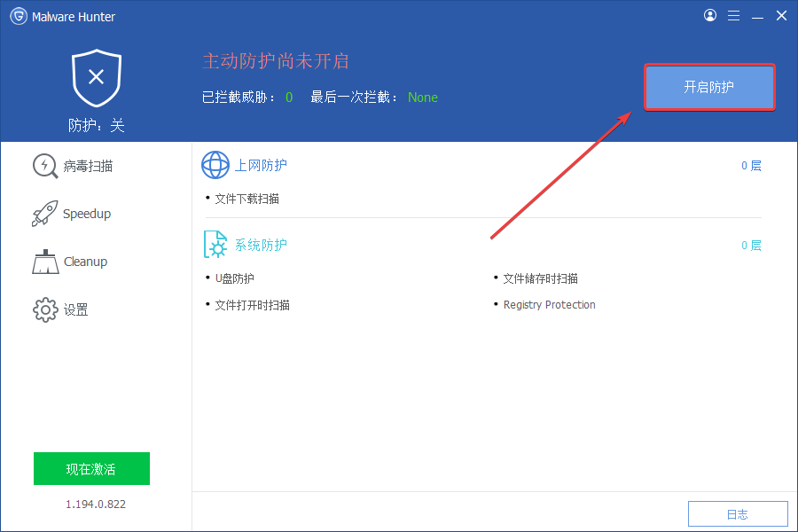Click the protection-off shield icon
Image resolution: width=798 pixels, height=532 pixels.
click(96, 78)
